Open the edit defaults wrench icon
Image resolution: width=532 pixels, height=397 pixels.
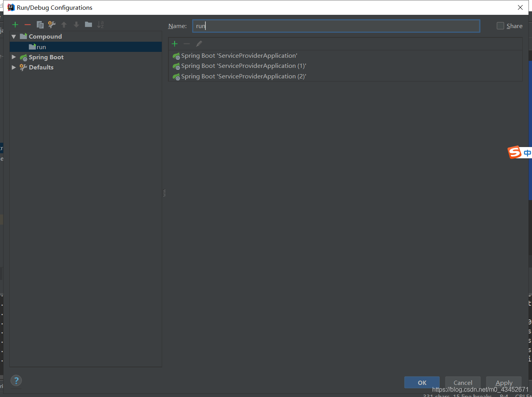[52, 25]
